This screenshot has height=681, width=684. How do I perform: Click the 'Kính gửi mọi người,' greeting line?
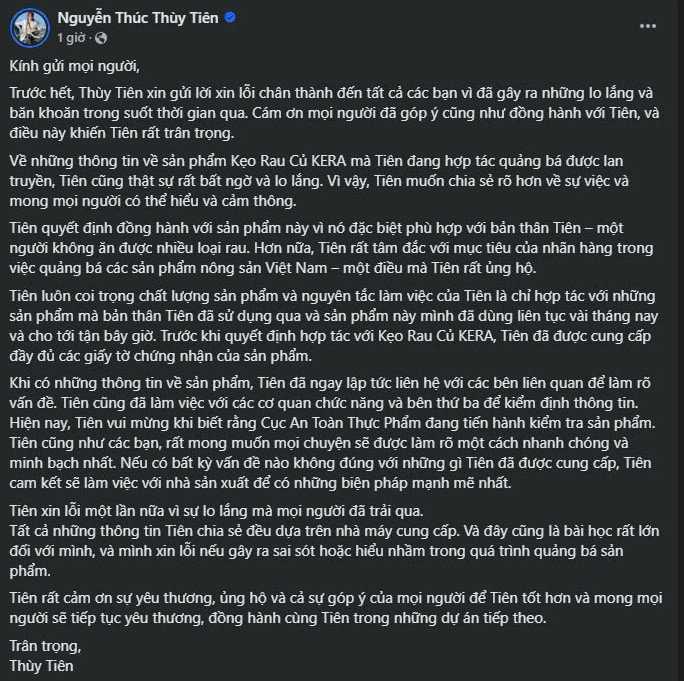(70, 64)
